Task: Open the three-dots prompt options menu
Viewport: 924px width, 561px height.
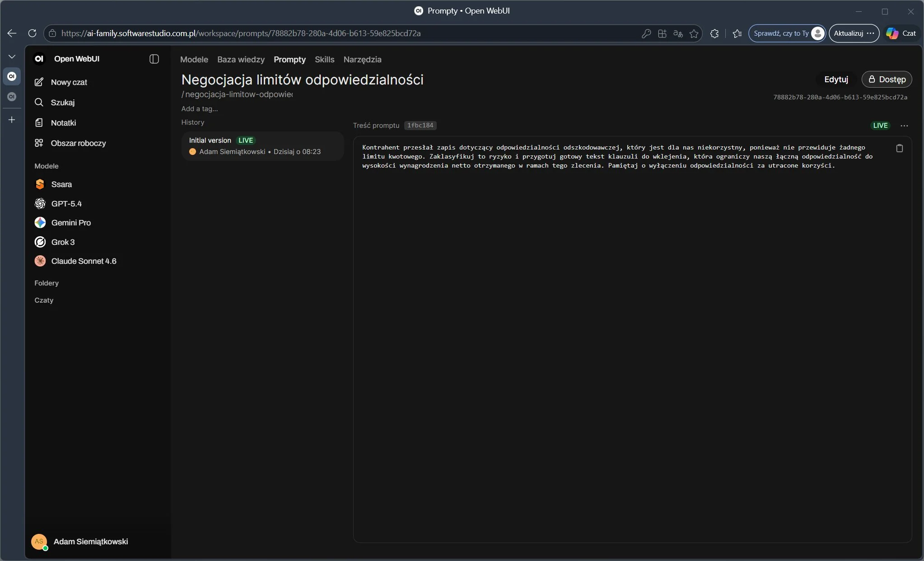Action: point(904,126)
